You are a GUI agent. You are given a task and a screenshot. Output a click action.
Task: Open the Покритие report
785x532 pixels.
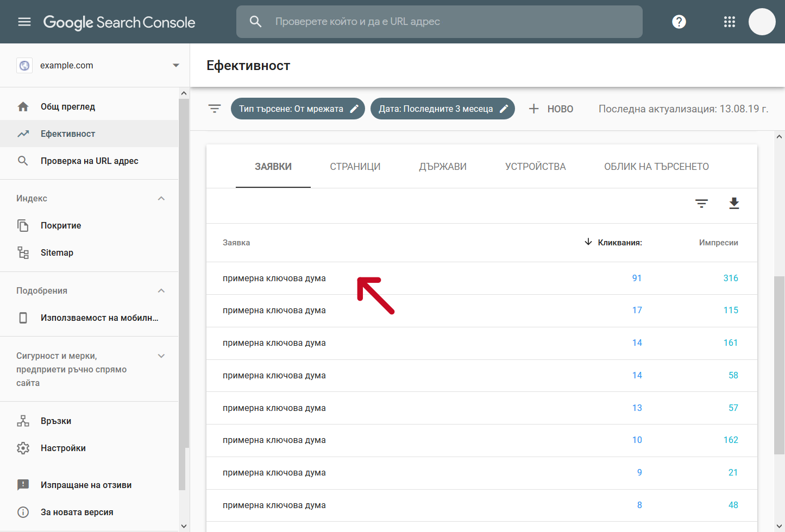tap(89, 226)
